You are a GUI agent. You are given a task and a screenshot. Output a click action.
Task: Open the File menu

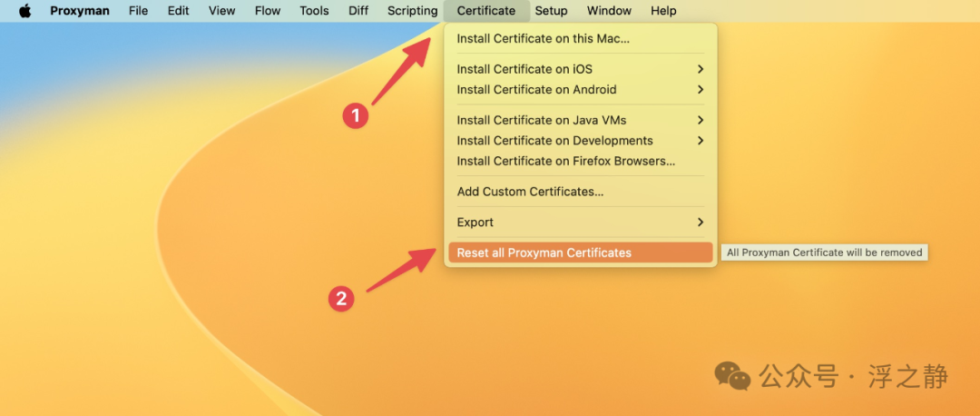pos(138,11)
